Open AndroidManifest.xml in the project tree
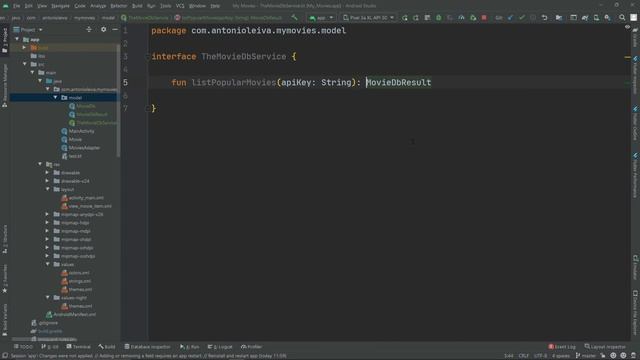The height and width of the screenshot is (360, 640). tap(71, 314)
